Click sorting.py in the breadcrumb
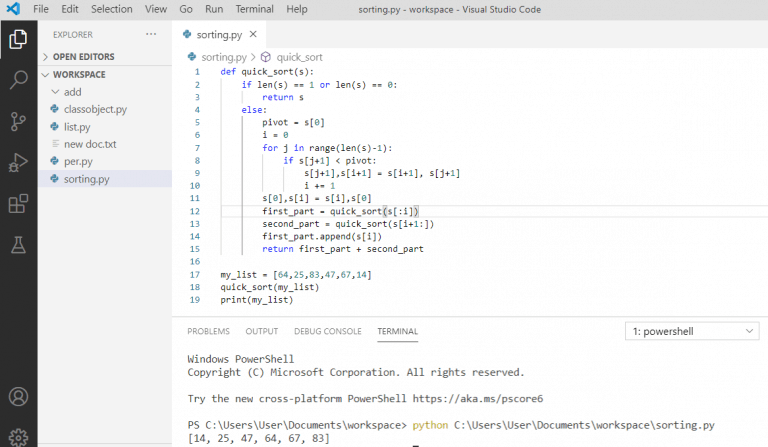Image resolution: width=768 pixels, height=447 pixels. point(224,57)
